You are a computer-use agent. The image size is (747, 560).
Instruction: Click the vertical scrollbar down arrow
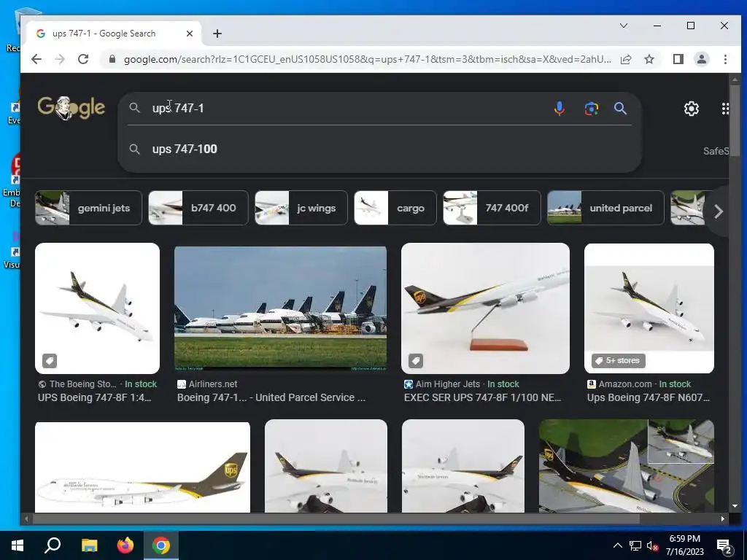(x=735, y=506)
